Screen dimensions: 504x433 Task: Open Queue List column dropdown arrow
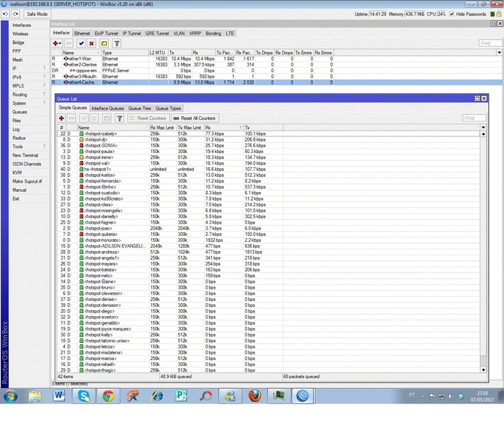pos(483,128)
